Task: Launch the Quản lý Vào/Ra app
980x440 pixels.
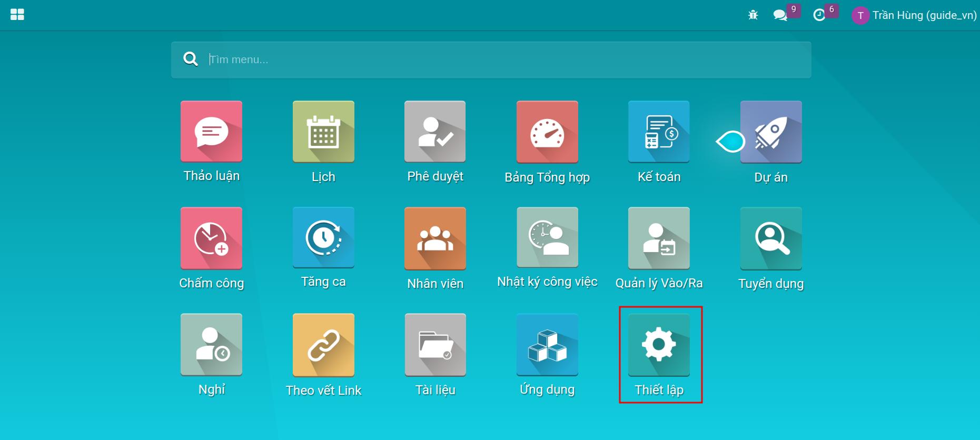Action: click(x=659, y=238)
